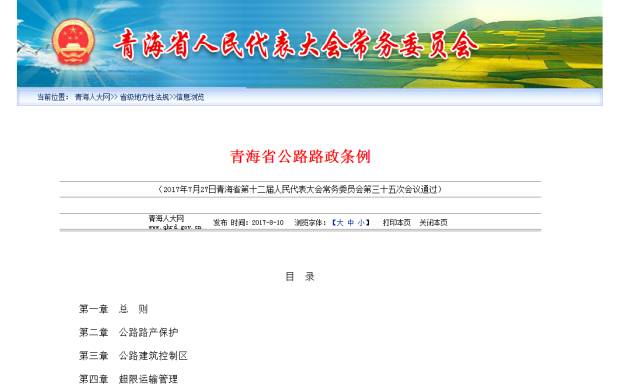Select the title 青海省公路路政条例
The width and height of the screenshot is (640, 386).
[300, 157]
